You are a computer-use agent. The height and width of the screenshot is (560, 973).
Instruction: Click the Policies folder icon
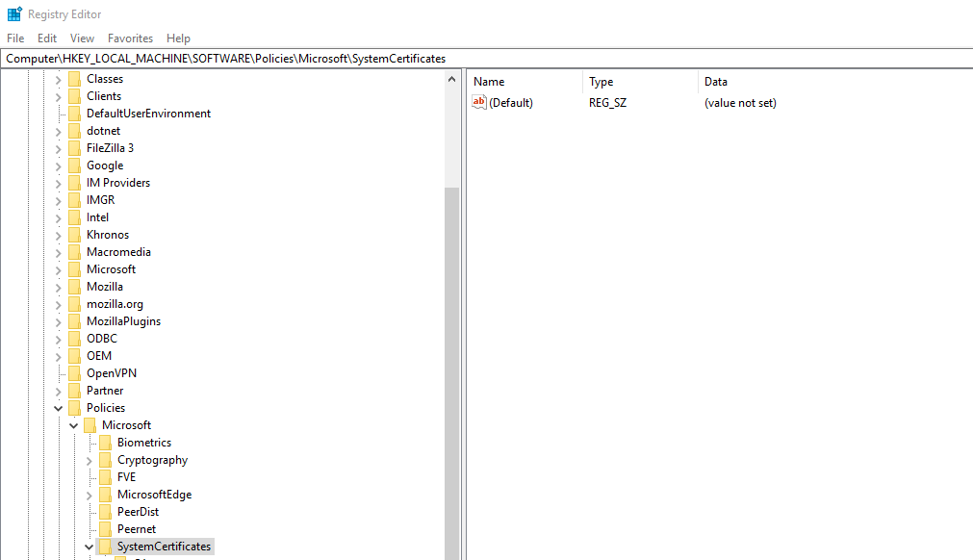74,408
